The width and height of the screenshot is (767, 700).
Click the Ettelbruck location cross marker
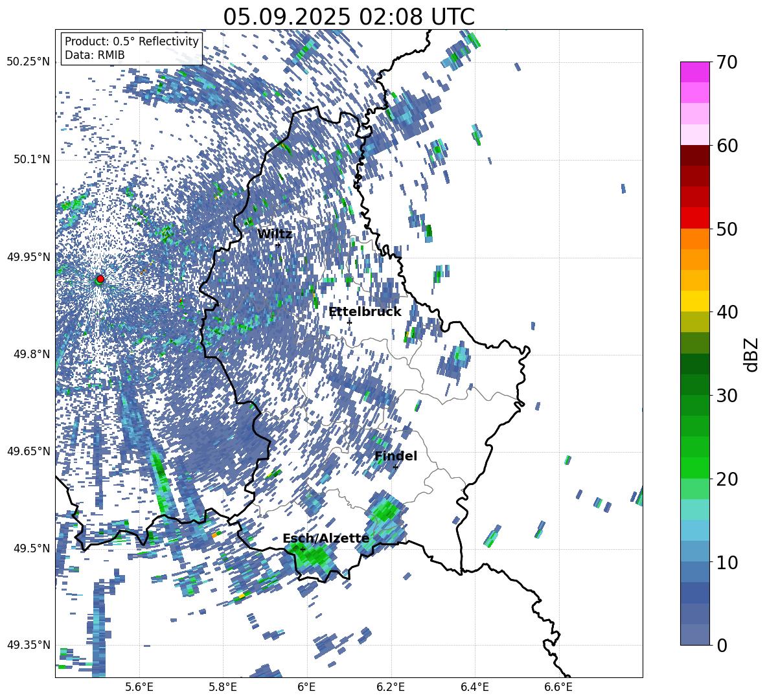tap(349, 322)
